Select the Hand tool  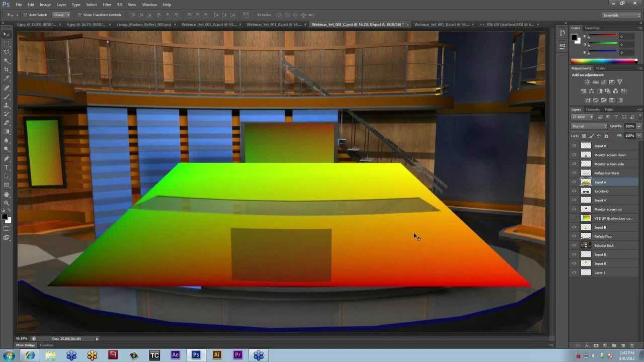(x=7, y=194)
